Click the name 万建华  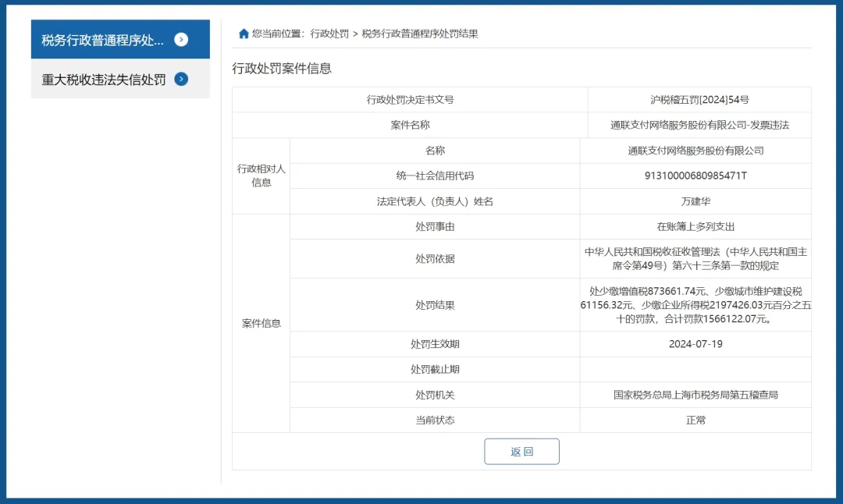(695, 201)
